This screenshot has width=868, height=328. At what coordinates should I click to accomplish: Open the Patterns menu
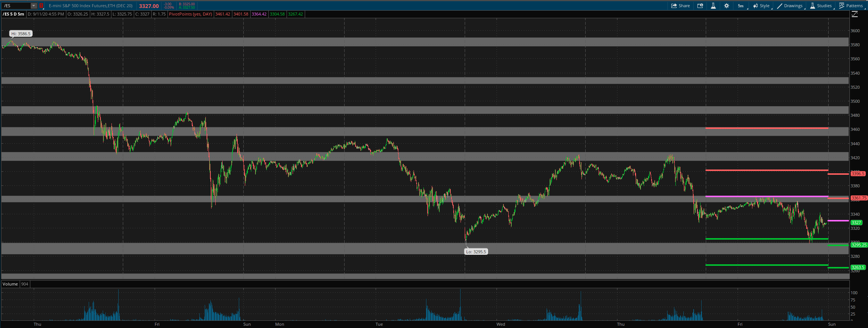tap(851, 6)
